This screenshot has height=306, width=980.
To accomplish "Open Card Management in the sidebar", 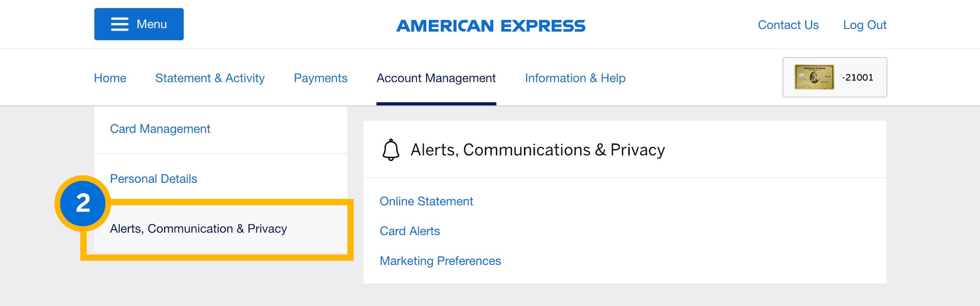I will (160, 129).
